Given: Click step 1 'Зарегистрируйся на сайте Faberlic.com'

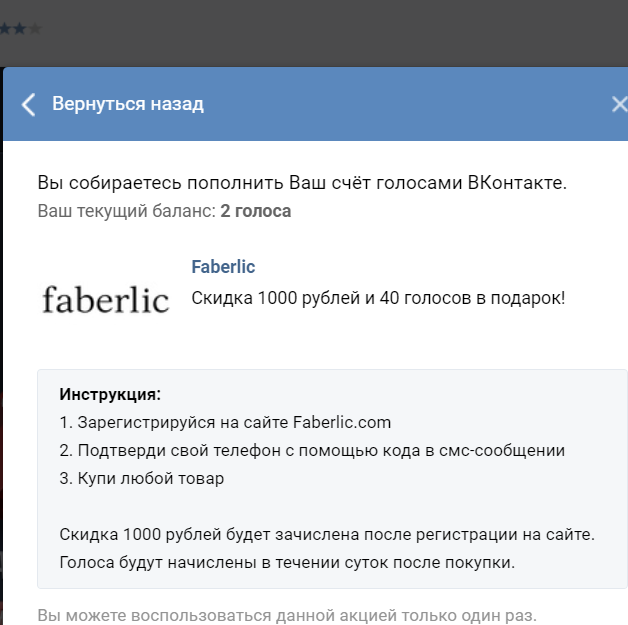Looking at the screenshot, I should click(225, 422).
